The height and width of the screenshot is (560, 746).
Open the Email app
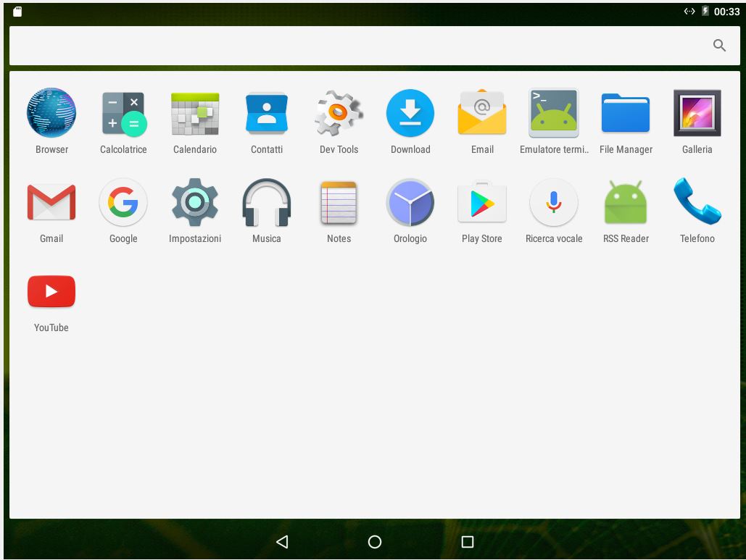482,113
